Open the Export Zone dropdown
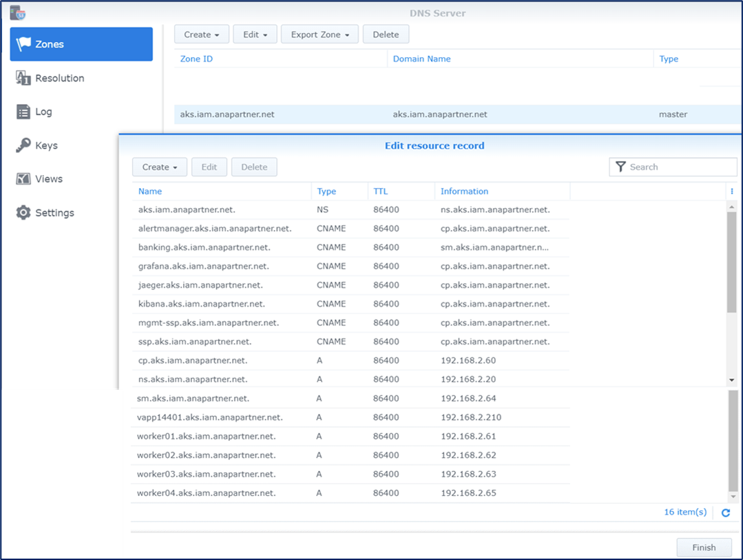The width and height of the screenshot is (743, 560). click(320, 34)
